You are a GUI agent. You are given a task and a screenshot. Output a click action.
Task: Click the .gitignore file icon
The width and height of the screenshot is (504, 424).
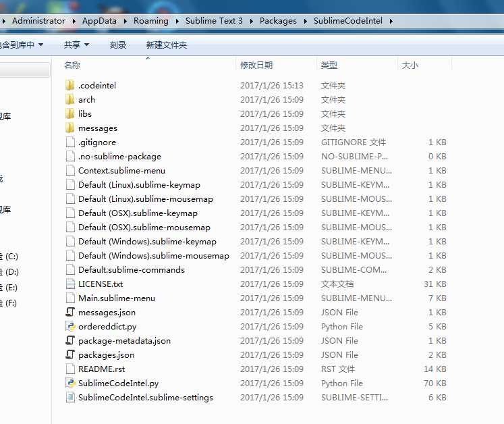(x=70, y=142)
